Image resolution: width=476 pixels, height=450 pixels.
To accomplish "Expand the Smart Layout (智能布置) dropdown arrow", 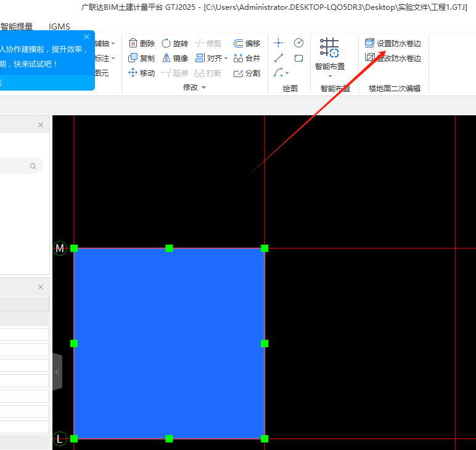I will [x=330, y=76].
